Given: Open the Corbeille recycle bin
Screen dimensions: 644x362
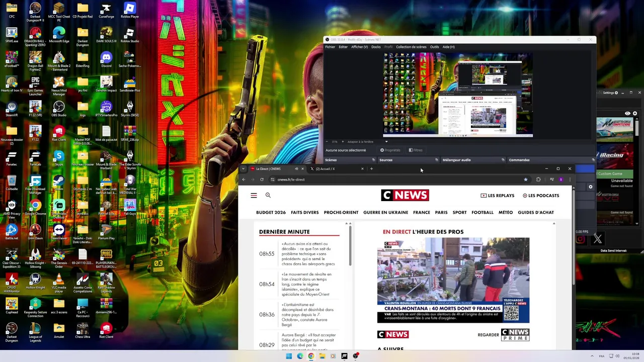Looking at the screenshot, I should click(12, 183).
